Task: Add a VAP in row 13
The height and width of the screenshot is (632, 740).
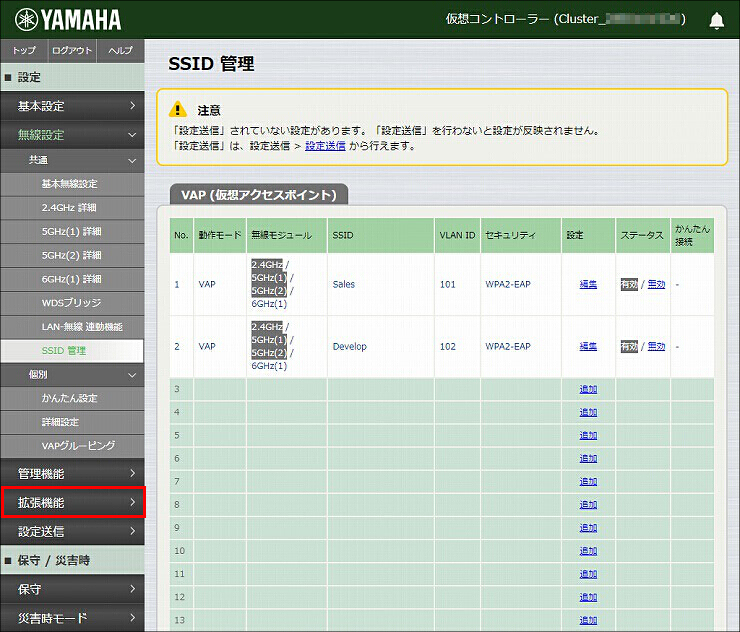Action: tap(588, 621)
